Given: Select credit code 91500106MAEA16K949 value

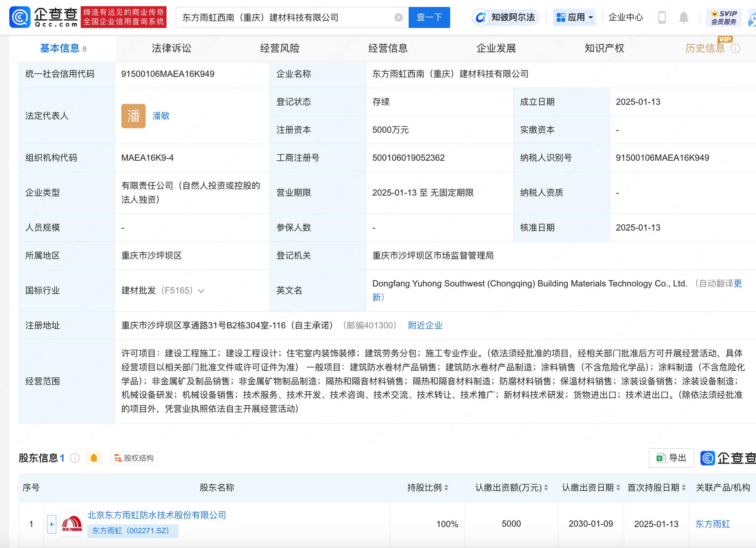Looking at the screenshot, I should (x=168, y=74).
